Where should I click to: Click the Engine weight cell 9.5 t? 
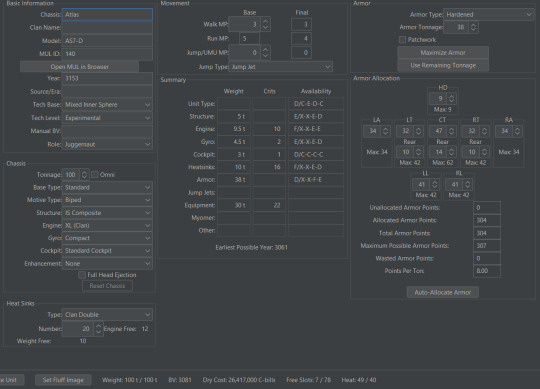pos(234,129)
